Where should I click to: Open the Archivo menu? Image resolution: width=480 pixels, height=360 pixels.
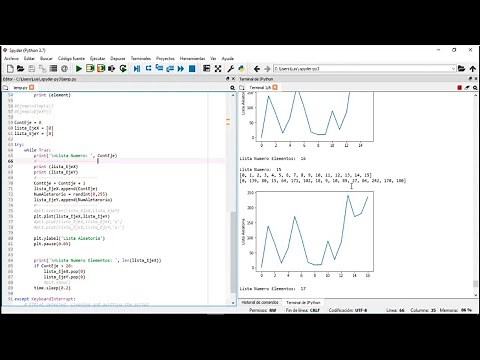(11, 58)
